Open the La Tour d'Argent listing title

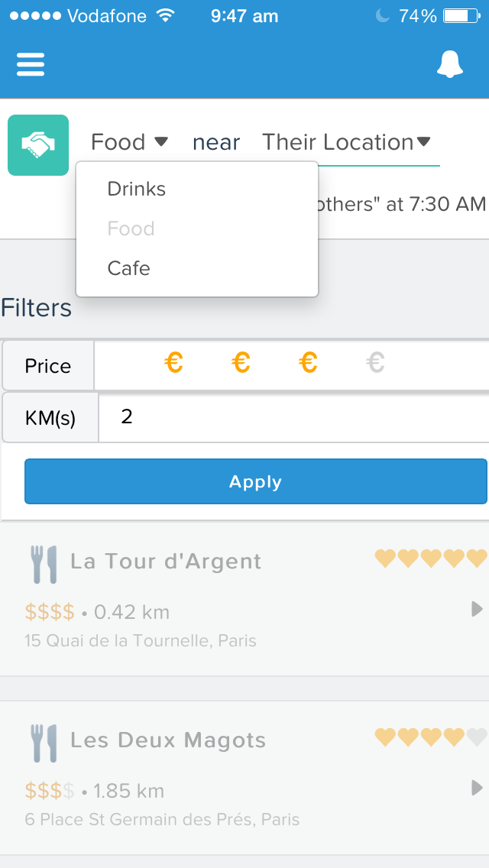click(166, 562)
